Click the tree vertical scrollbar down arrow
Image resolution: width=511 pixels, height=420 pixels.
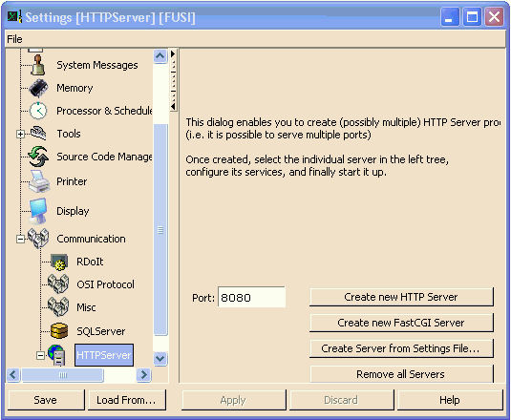160,359
